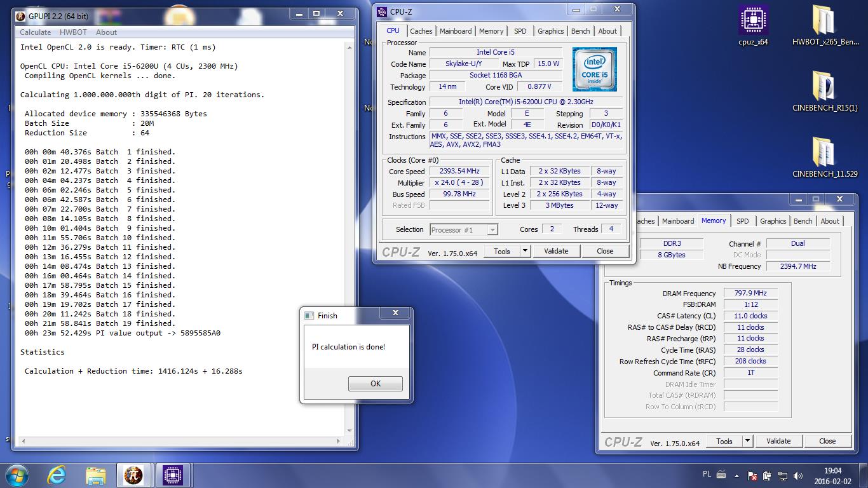Screen dimensions: 868x488
Task: Open the network tray icon
Action: point(784,475)
